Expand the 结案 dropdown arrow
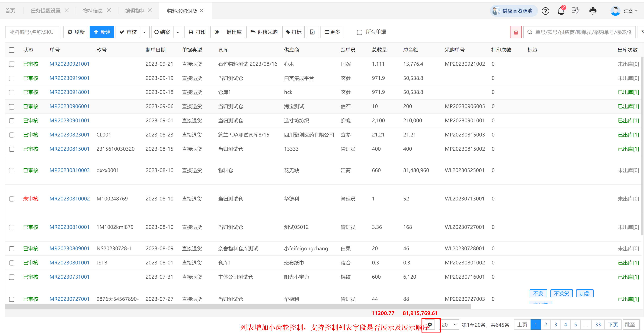The image size is (644, 336). (x=178, y=32)
